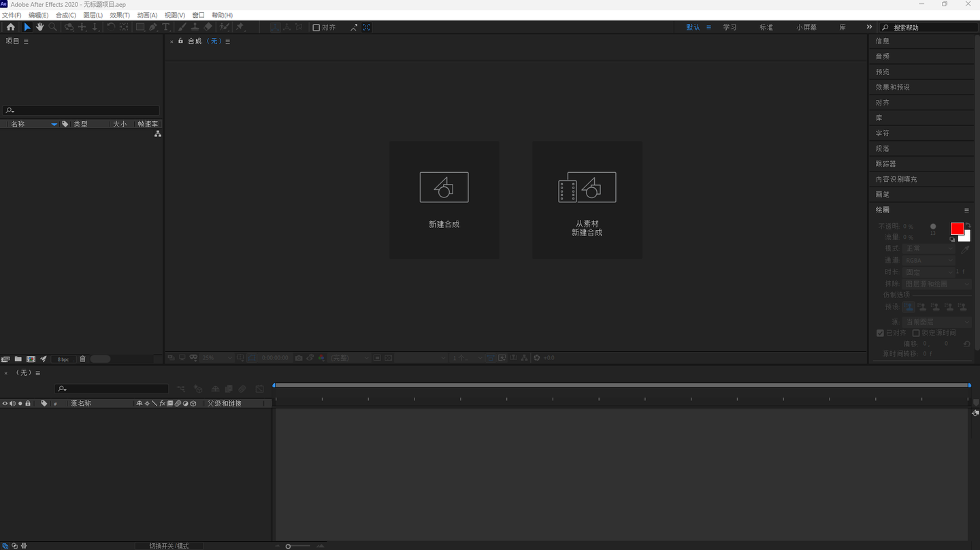Image resolution: width=980 pixels, height=550 pixels.
Task: Click the eyedropper in the Paint panel
Action: [965, 250]
